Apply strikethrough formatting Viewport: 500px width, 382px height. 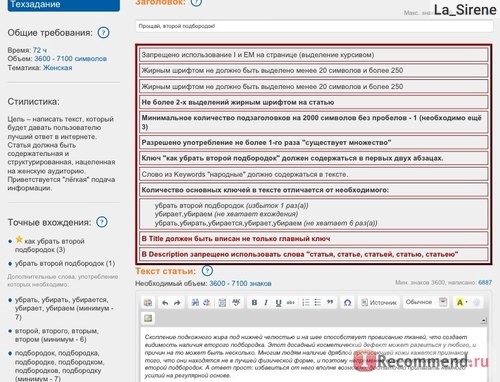(290, 302)
